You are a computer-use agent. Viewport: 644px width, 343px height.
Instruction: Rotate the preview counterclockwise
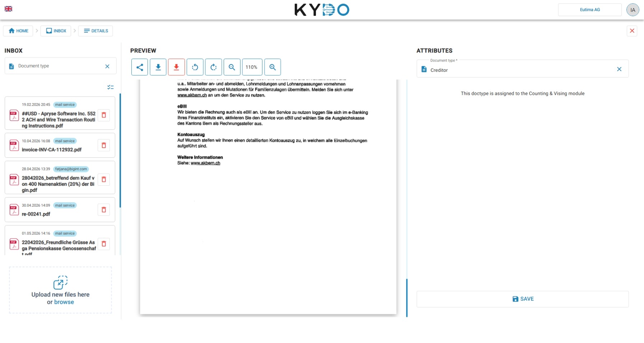195,67
